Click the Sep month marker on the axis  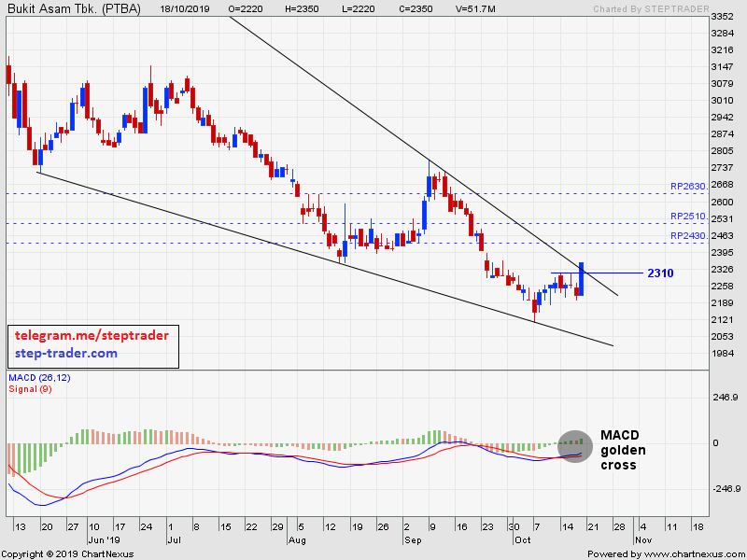(413, 539)
